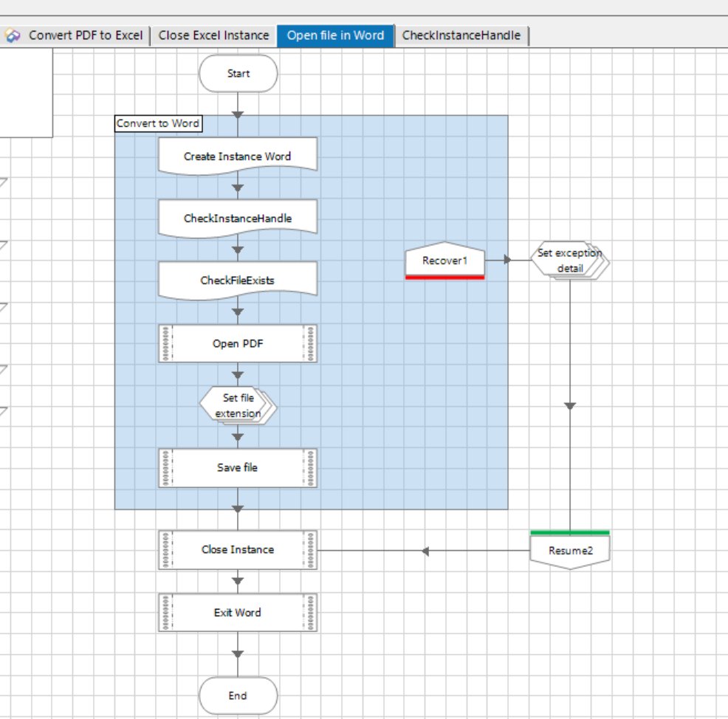This screenshot has height=719, width=728.
Task: Select the Resume2 stage
Action: (570, 550)
